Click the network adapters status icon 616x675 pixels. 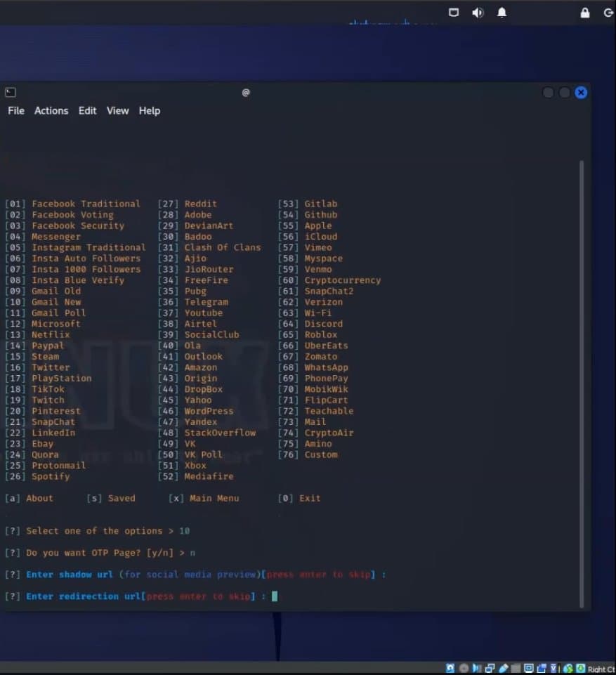click(x=490, y=668)
